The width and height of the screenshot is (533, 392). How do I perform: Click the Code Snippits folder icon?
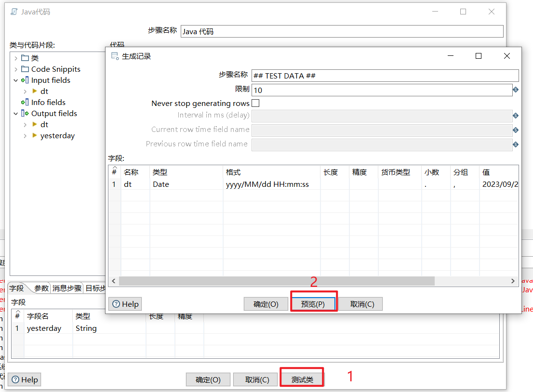click(x=24, y=69)
